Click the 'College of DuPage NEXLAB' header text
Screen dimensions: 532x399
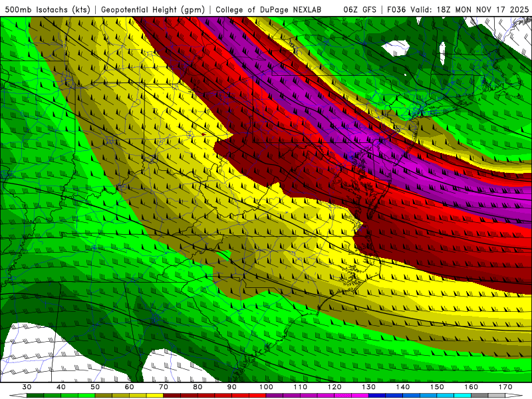coord(269,10)
